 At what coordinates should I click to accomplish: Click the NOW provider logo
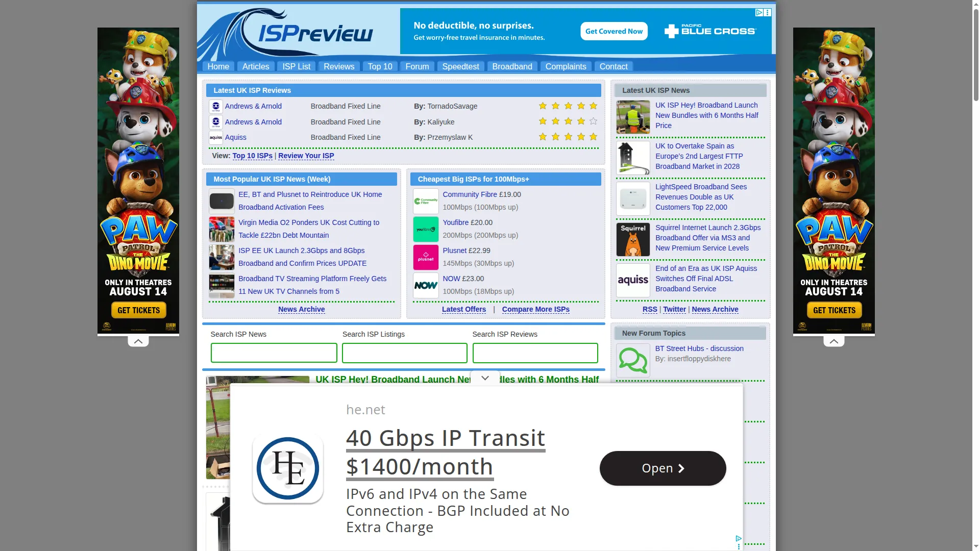(426, 285)
